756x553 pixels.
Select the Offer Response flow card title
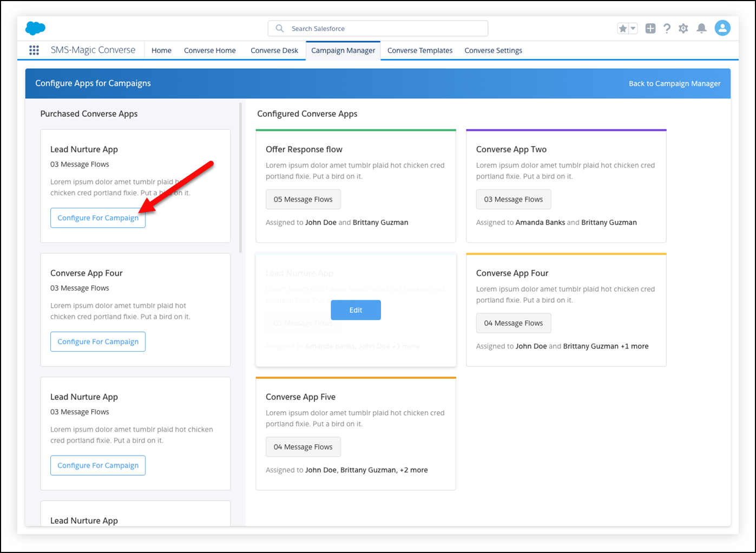coord(304,149)
